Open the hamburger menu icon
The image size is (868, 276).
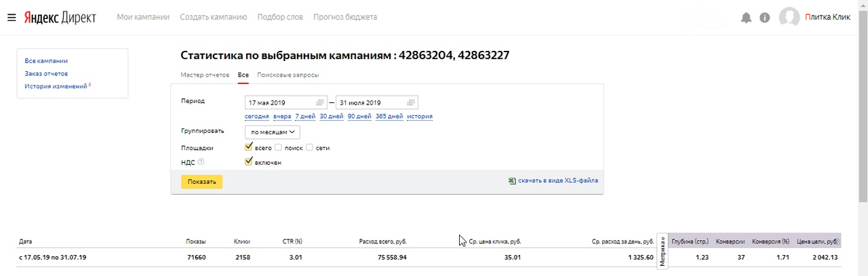pyautogui.click(x=12, y=17)
